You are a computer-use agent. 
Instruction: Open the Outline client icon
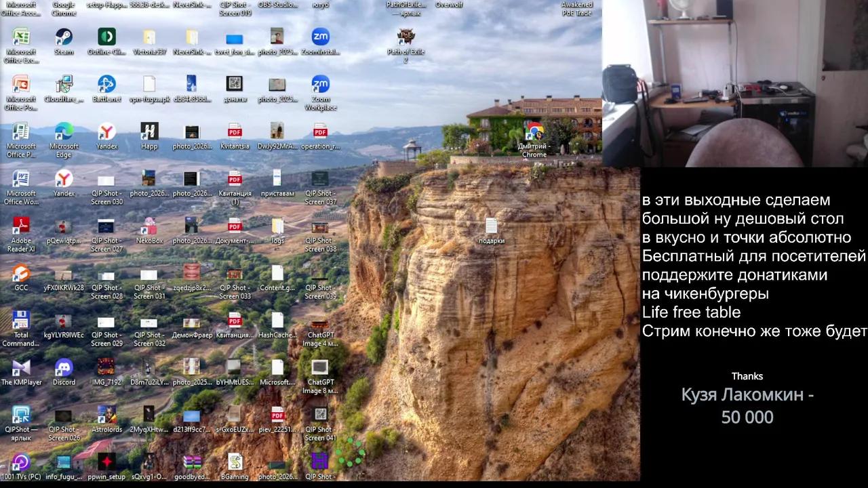click(x=106, y=41)
